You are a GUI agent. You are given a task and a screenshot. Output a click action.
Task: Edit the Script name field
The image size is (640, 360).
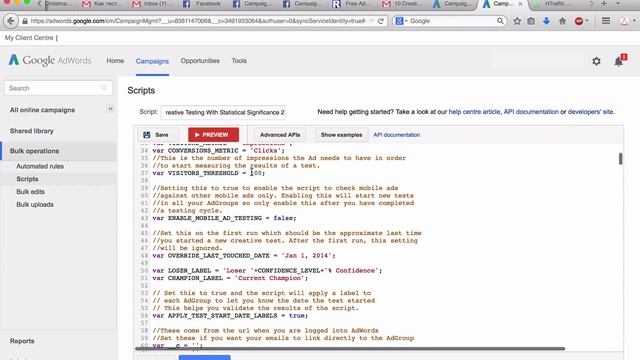point(223,112)
